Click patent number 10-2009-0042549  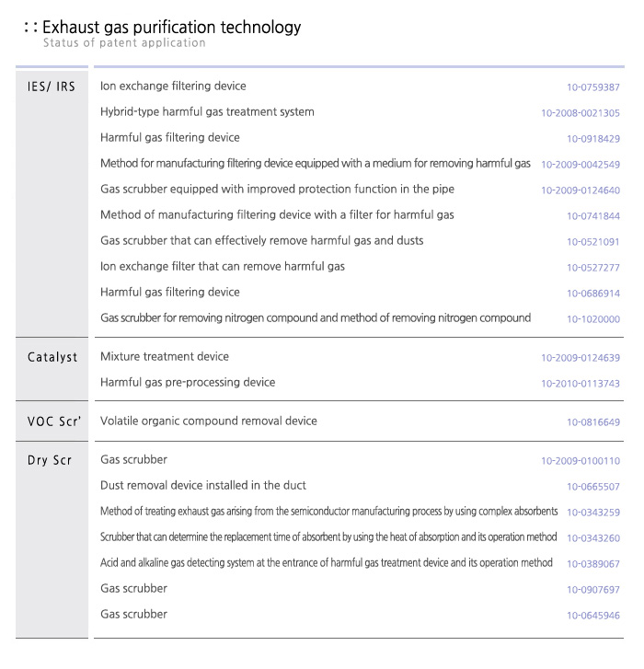point(580,165)
